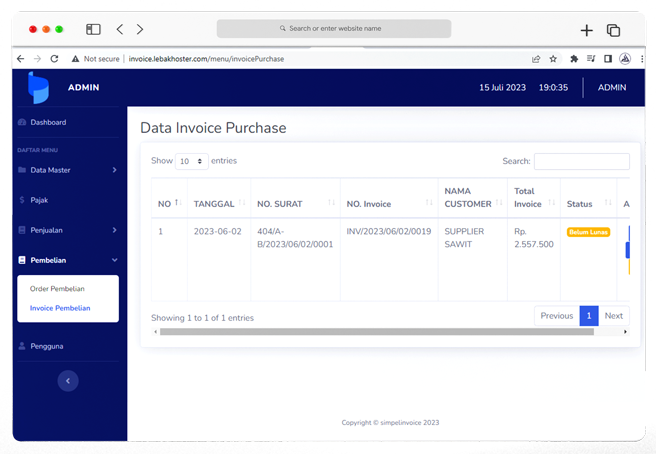Open the Order Pembelian link
The image size is (656, 454).
click(x=57, y=289)
